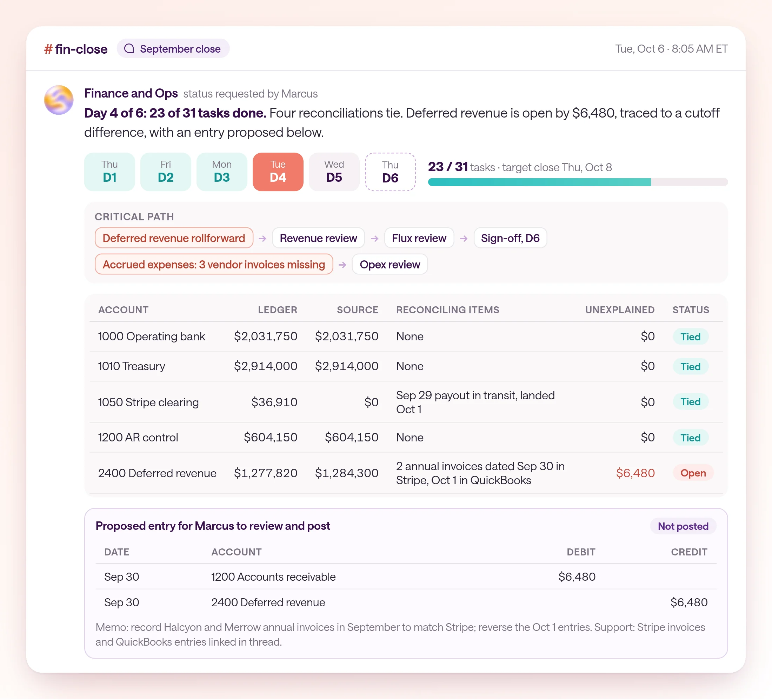The image size is (772, 700).
Task: Select the dashed Thu D6 day tile
Action: tap(390, 172)
